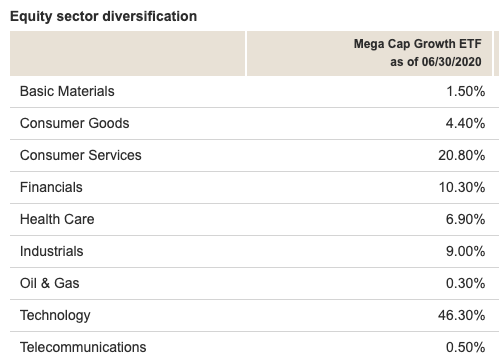Click the 1.50% Basic Materials value
The image size is (499, 363).
pos(466,91)
